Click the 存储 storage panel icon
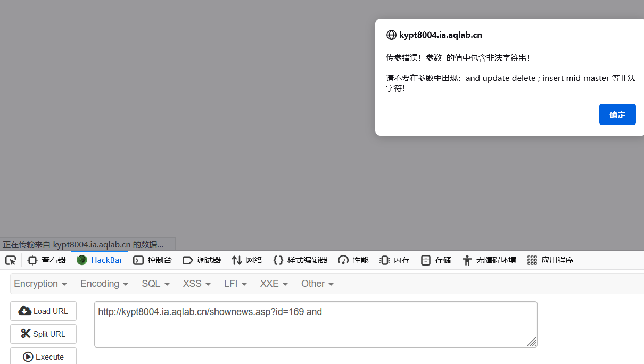Screen dimensions: 644x364 tap(426, 260)
